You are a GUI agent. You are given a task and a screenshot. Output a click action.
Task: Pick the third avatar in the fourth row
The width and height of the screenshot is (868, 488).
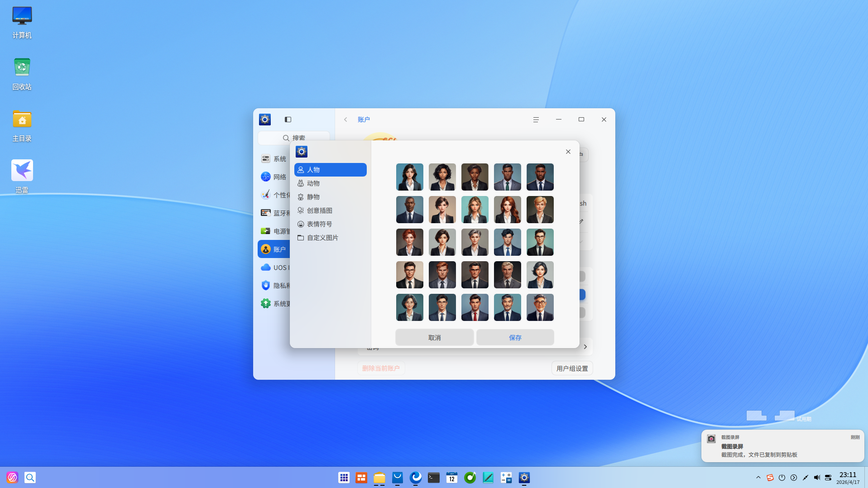(475, 275)
